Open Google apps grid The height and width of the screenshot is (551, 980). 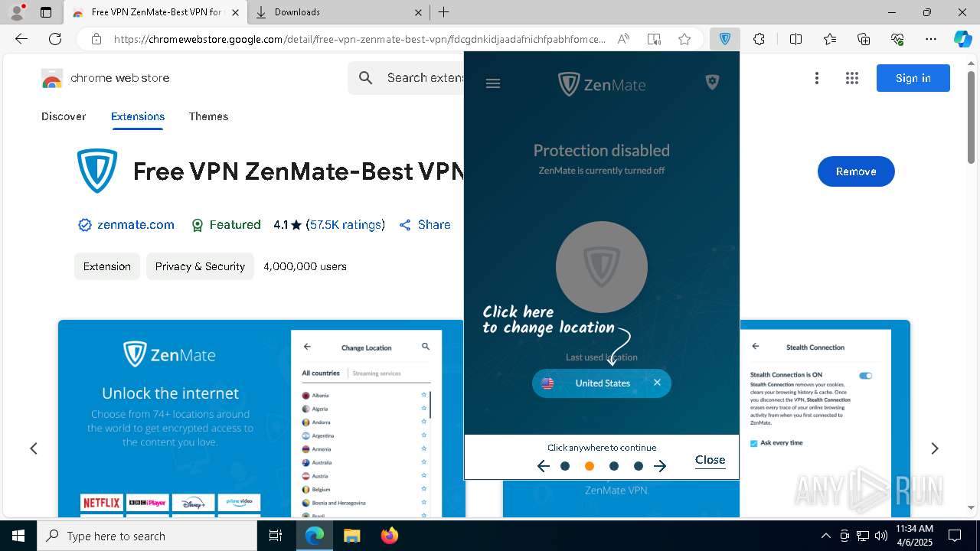[x=852, y=78]
